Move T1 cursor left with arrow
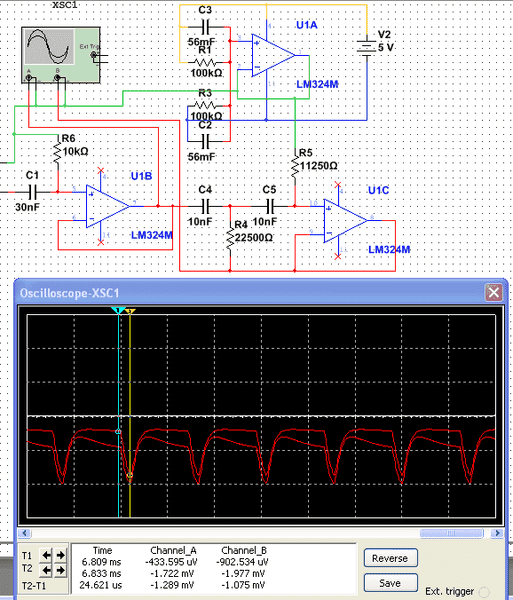Viewport: 513px width, 600px height. coord(46,555)
